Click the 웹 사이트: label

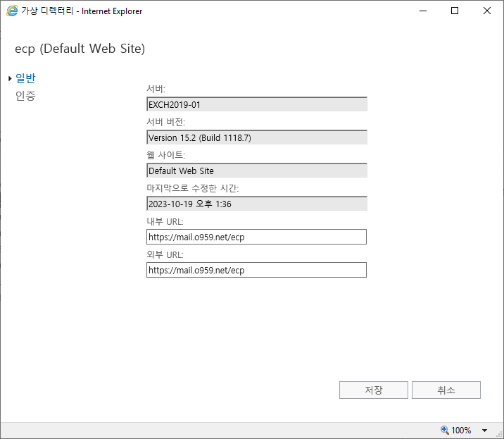(x=166, y=155)
